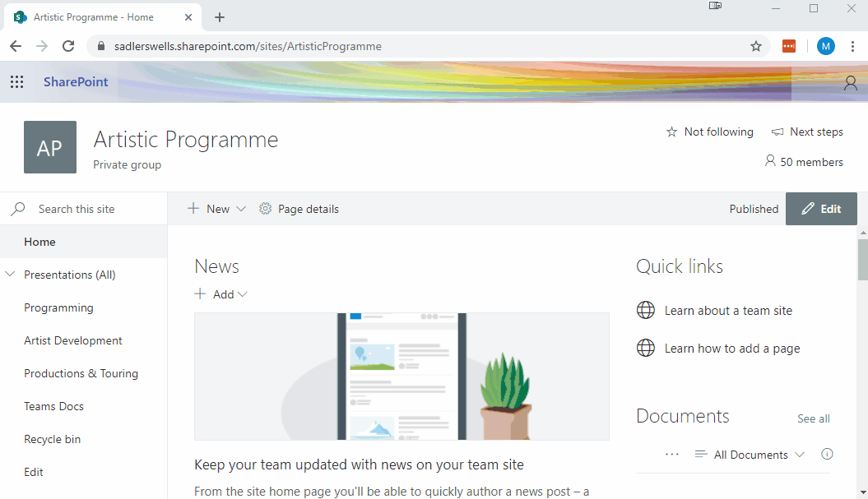Open Productions & Touring nav item
The height and width of the screenshot is (499, 868).
[81, 373]
